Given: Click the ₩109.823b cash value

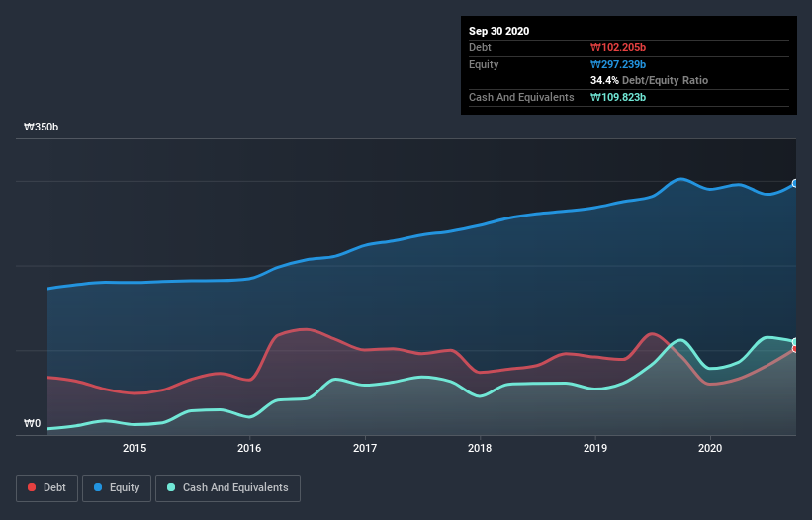Looking at the screenshot, I should point(618,97).
